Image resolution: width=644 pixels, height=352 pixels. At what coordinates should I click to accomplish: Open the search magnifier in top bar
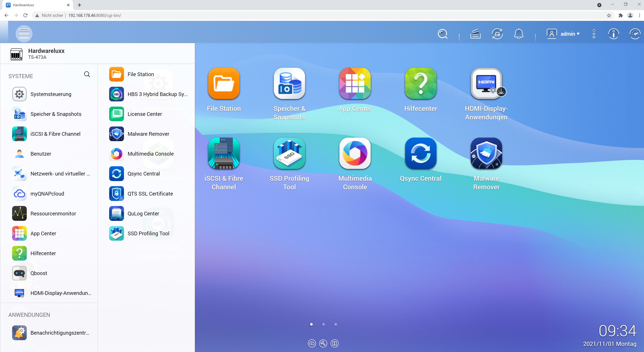coord(443,34)
